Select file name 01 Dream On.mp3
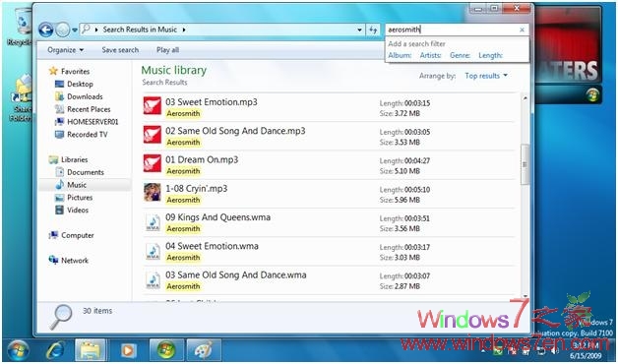This screenshot has height=364, width=618. tap(202, 159)
